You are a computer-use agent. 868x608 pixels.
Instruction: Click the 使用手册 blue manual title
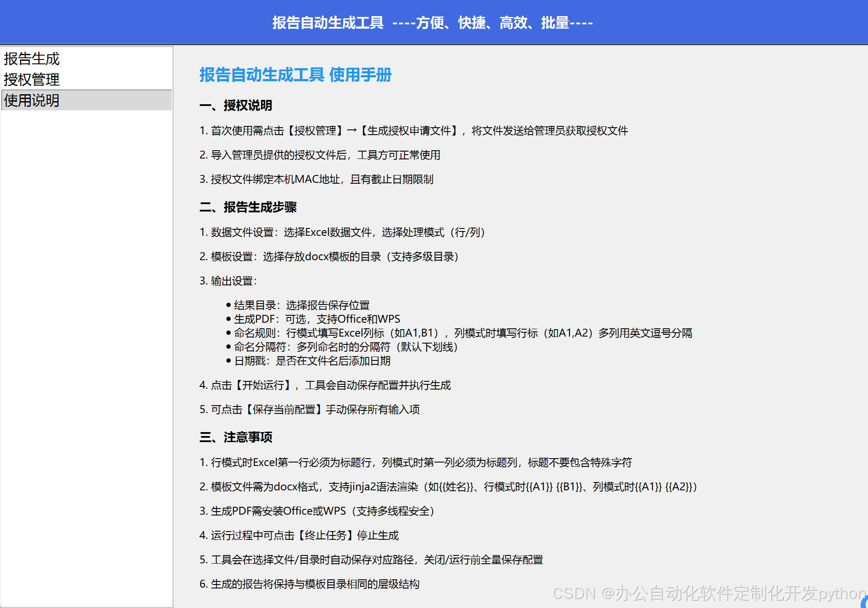coord(295,75)
